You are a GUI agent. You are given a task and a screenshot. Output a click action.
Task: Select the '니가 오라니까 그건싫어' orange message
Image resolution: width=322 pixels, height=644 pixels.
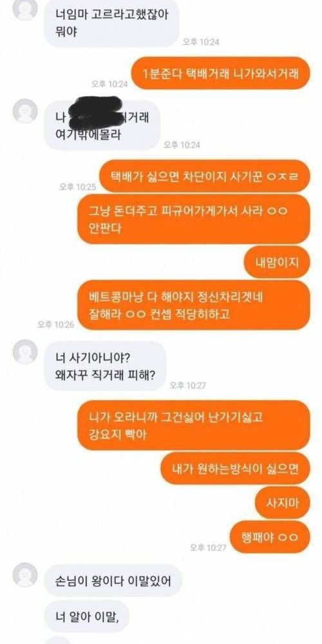[x=193, y=425]
